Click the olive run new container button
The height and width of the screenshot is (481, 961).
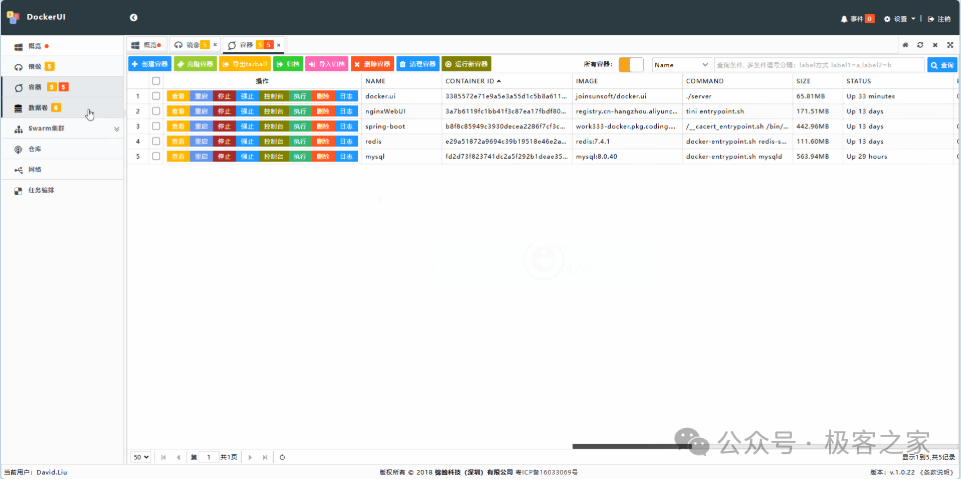point(466,64)
